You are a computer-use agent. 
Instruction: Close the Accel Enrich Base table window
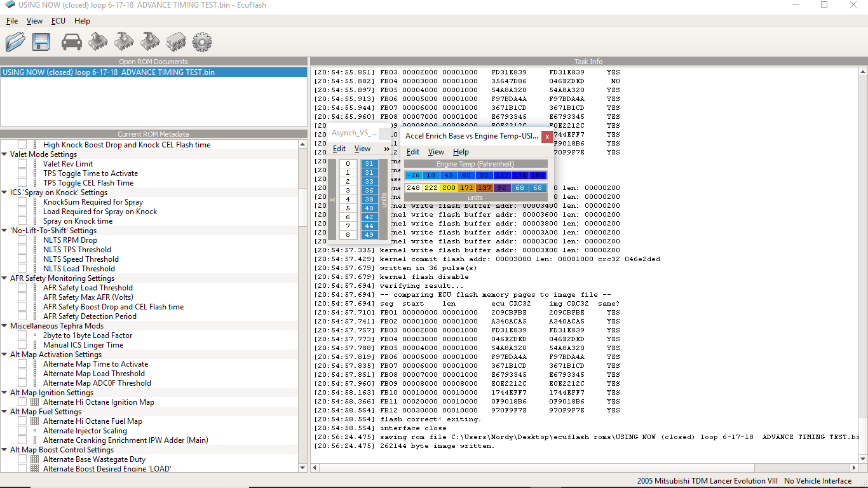(x=547, y=136)
